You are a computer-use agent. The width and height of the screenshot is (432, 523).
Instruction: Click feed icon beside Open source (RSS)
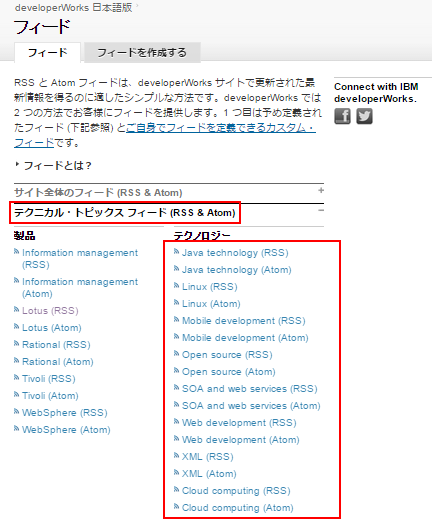pos(176,354)
